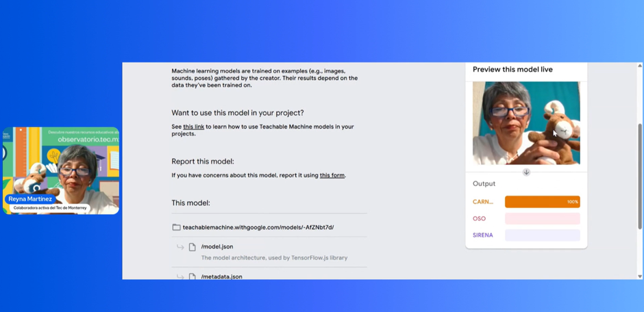Click the lavender SIRENA output bar
The width and height of the screenshot is (644, 312).
coord(542,235)
